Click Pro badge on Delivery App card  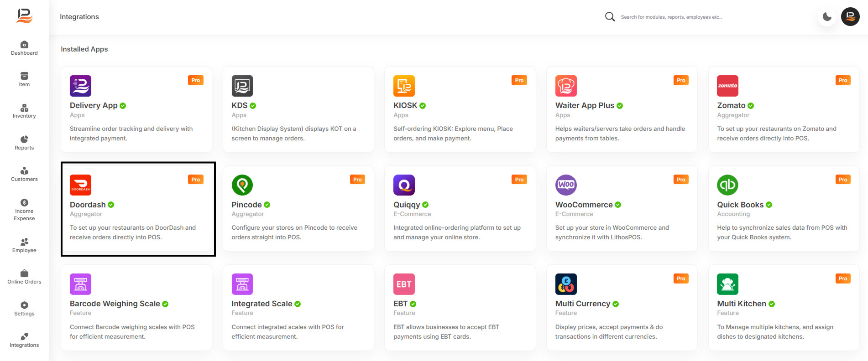click(x=195, y=80)
